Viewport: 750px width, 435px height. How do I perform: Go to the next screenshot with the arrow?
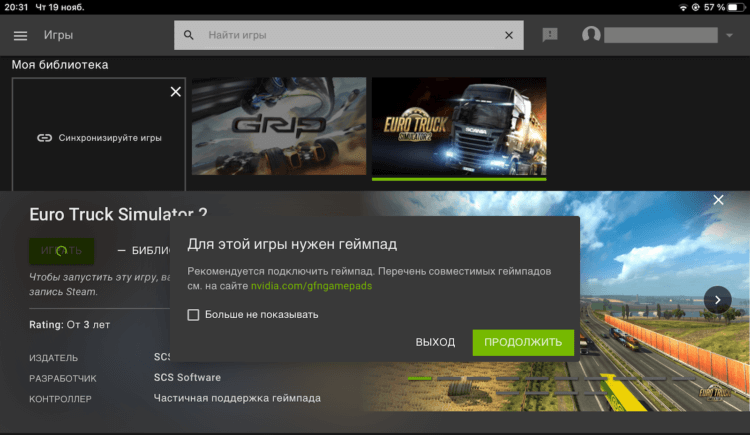point(717,300)
